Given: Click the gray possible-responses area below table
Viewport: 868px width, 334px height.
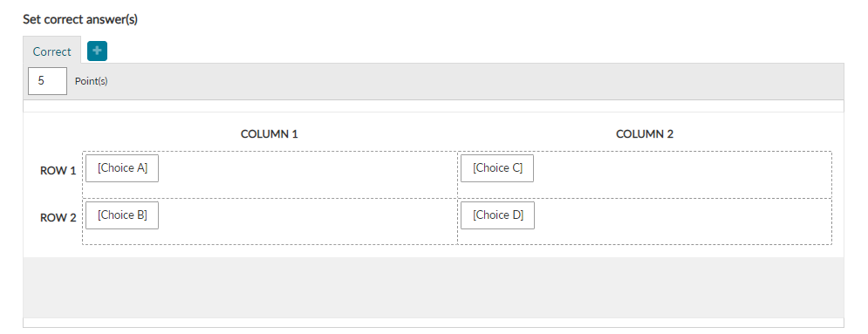Looking at the screenshot, I should pos(434,288).
